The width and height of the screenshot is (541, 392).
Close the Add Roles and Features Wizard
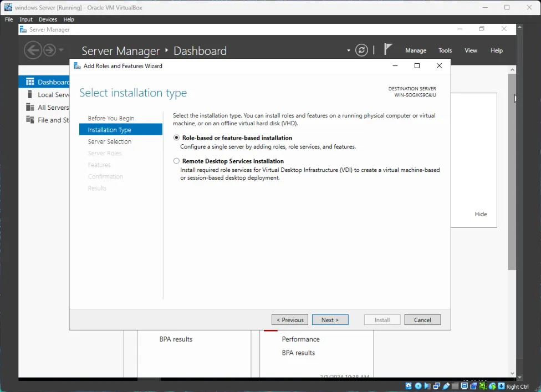pyautogui.click(x=439, y=65)
